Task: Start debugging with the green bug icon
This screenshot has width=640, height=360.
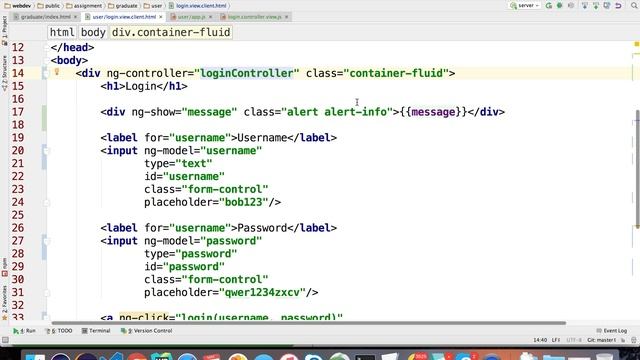Action: coord(560,6)
